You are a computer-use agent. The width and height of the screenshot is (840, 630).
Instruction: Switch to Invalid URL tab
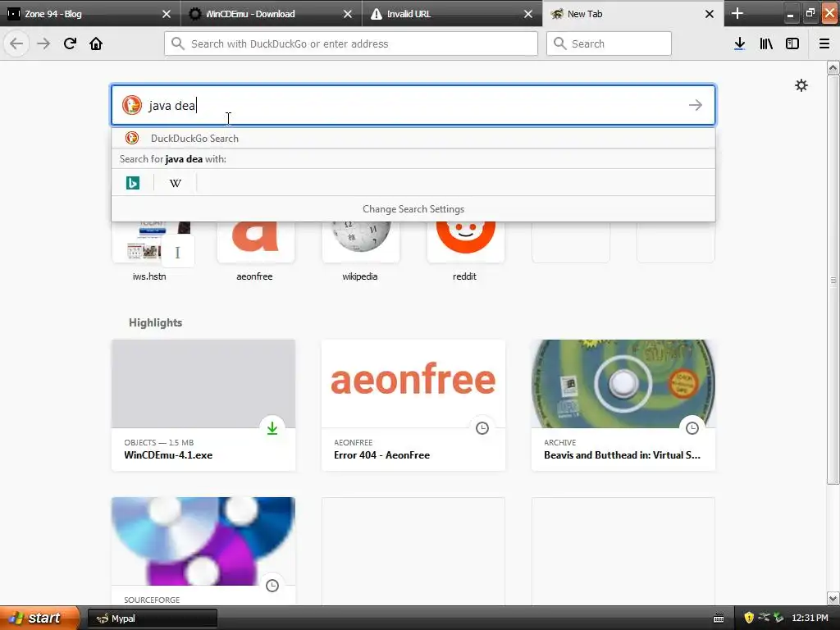pyautogui.click(x=452, y=13)
